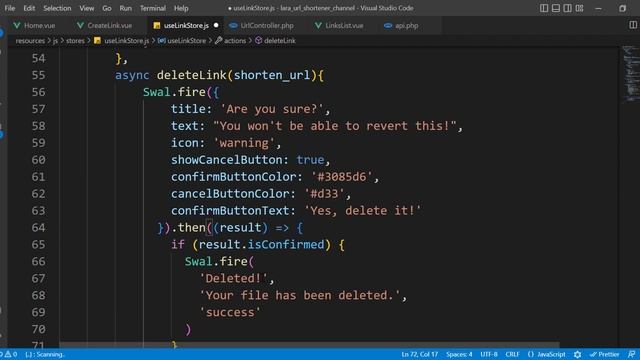Click the 'success' string on line 69
Viewport: 640px width, 360px height.
(230, 312)
